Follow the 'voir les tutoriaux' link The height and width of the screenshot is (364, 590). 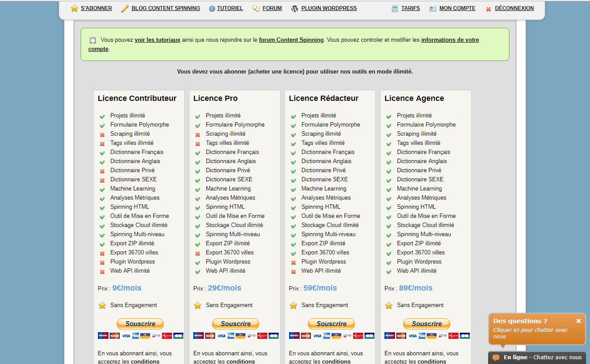(x=157, y=40)
